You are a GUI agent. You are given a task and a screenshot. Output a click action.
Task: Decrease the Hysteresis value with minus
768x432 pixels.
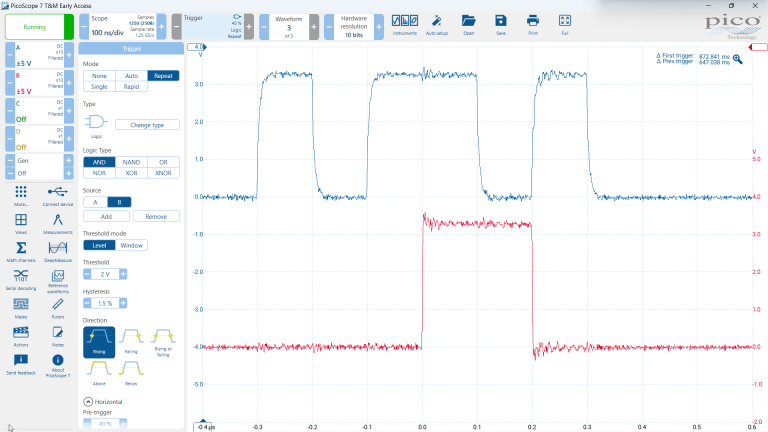coord(87,303)
